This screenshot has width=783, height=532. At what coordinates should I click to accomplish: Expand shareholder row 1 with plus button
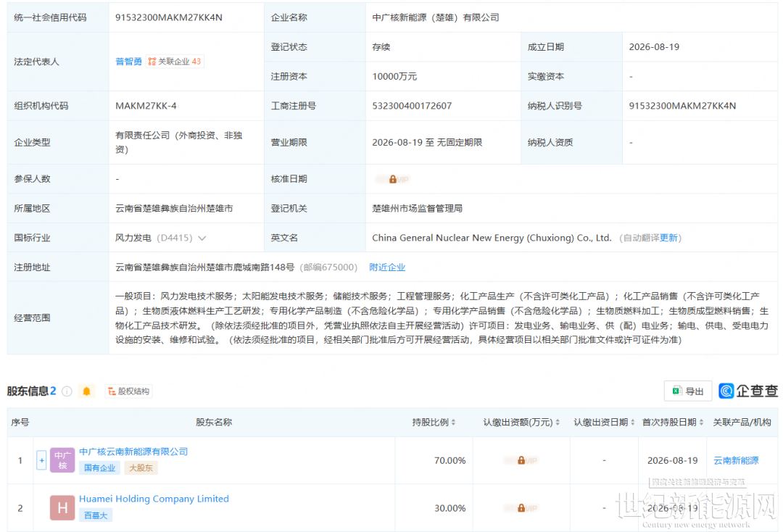click(41, 460)
